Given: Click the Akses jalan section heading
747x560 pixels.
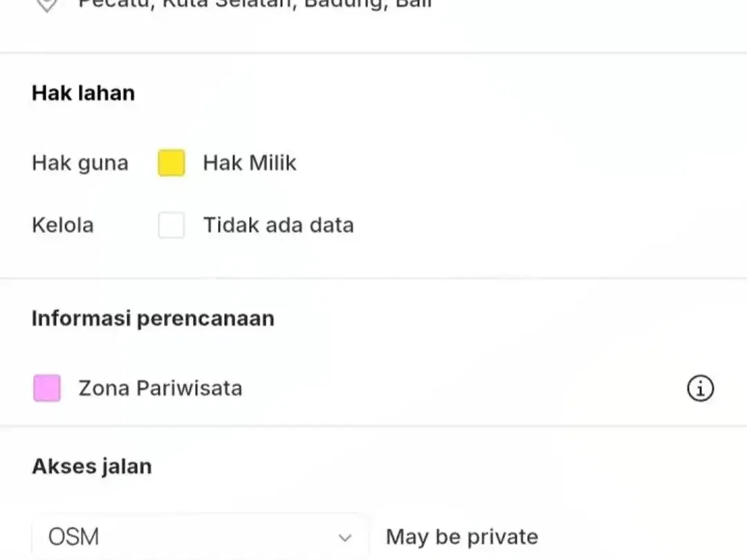Looking at the screenshot, I should pyautogui.click(x=92, y=466).
